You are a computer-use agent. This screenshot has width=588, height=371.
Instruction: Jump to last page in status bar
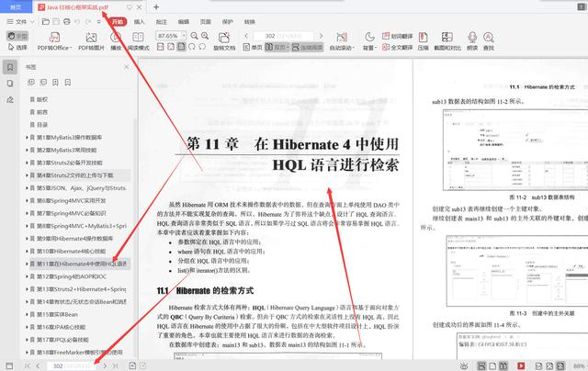click(x=115, y=365)
